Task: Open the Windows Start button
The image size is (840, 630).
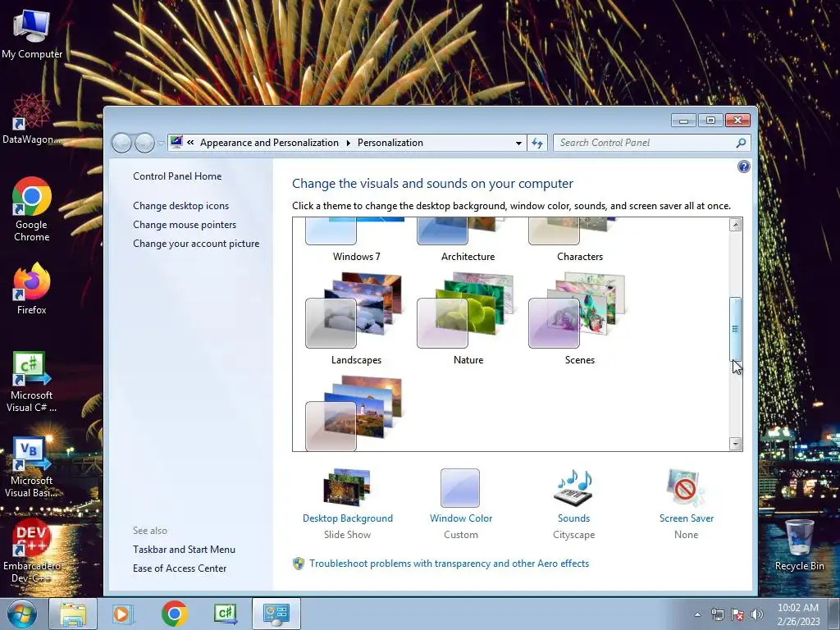Action: pos(22,614)
